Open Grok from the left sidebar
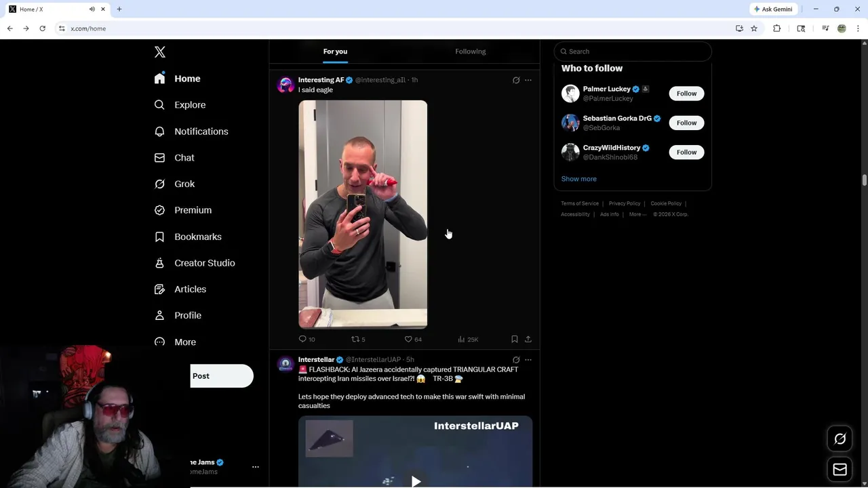 (x=174, y=184)
